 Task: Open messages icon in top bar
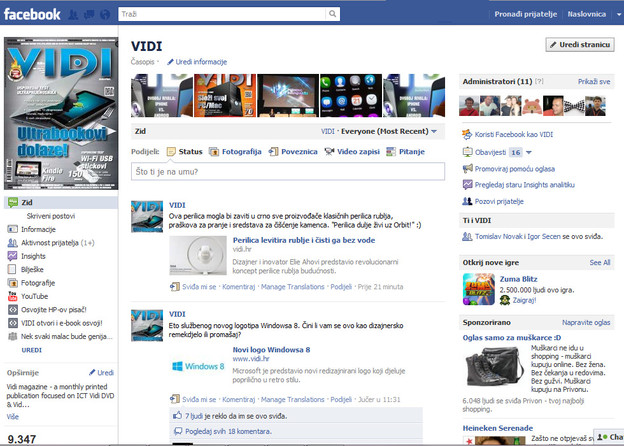point(89,15)
